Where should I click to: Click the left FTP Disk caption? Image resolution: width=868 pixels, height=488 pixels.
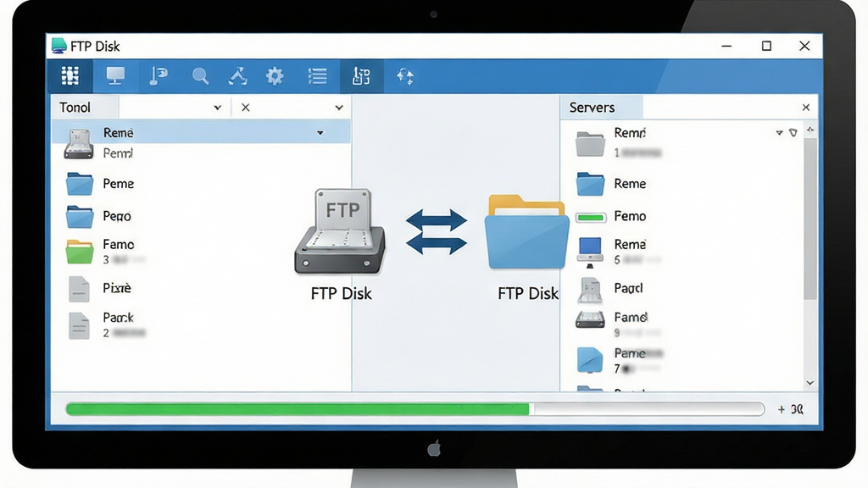click(341, 293)
